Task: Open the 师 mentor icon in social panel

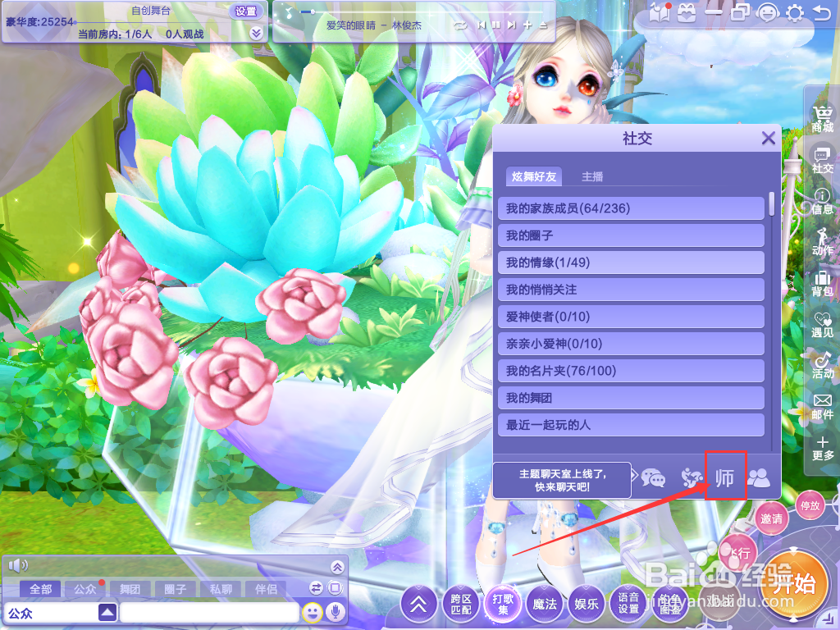Action: pos(725,477)
